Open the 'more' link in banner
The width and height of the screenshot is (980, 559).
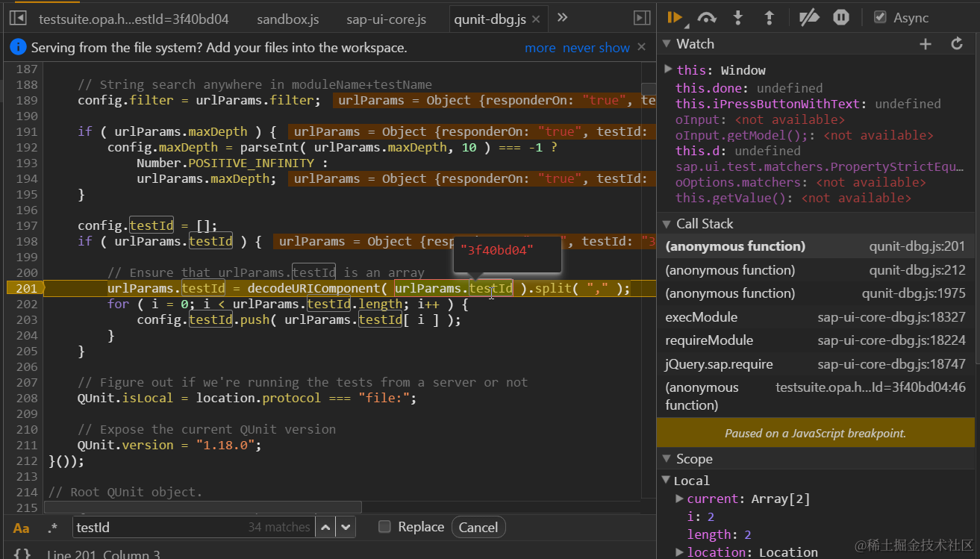[540, 48]
